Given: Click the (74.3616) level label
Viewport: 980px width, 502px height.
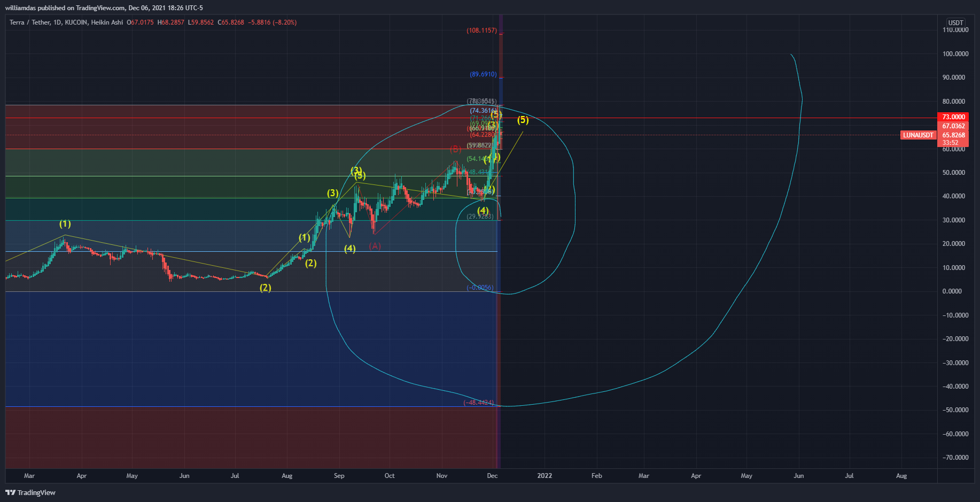Looking at the screenshot, I should (483, 111).
